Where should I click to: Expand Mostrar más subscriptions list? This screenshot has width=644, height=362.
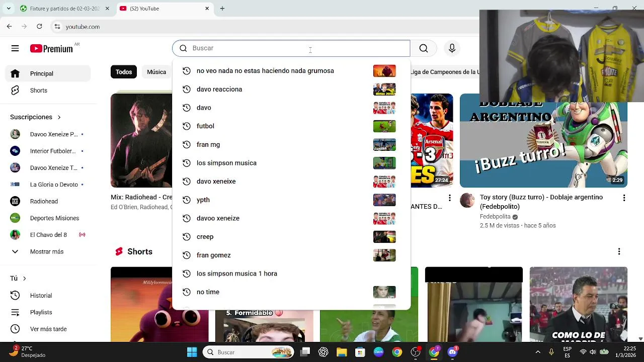point(49,251)
